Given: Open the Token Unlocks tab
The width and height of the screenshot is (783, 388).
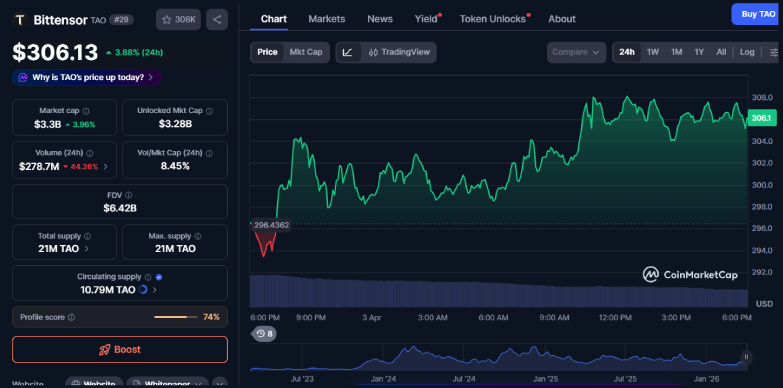Looking at the screenshot, I should click(493, 19).
